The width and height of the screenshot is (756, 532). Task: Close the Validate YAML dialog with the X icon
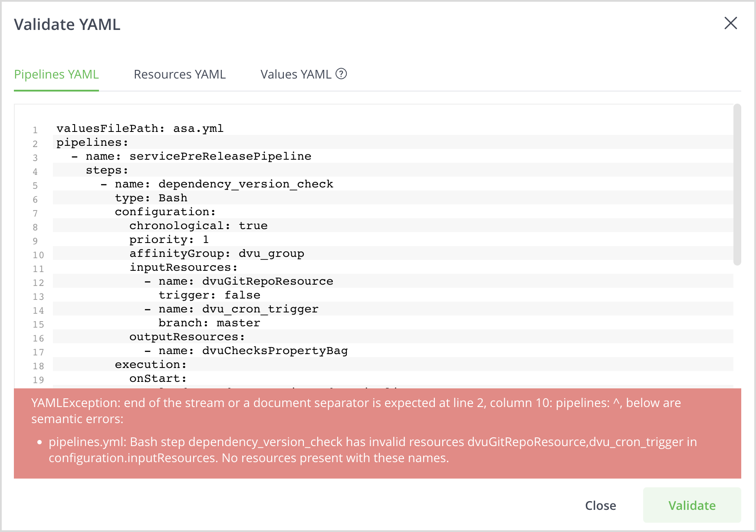(x=730, y=23)
